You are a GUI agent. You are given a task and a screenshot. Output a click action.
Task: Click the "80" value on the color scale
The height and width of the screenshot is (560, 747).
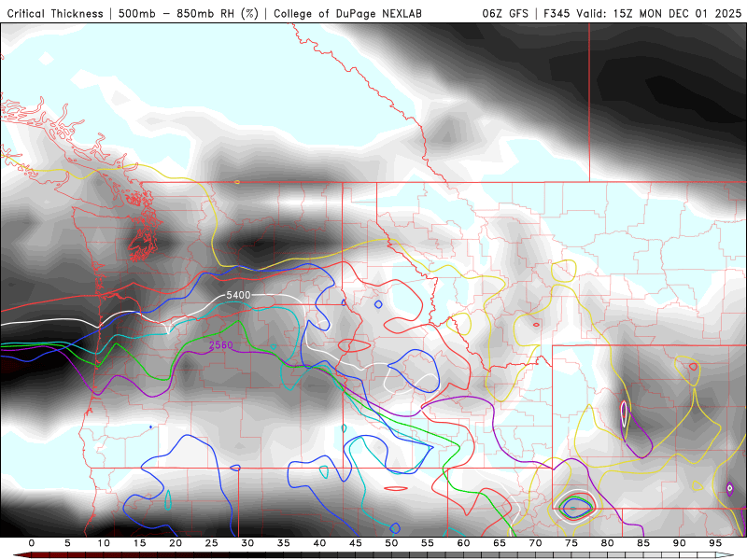pyautogui.click(x=608, y=543)
